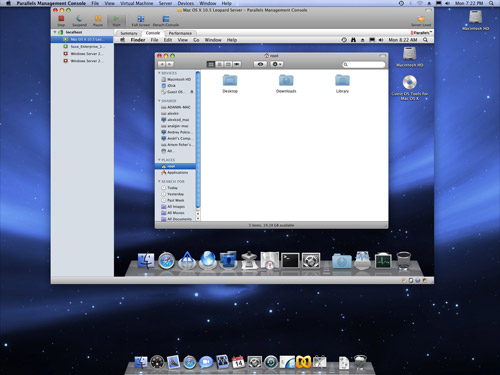Open iCal from the host dock
Viewport: 500px width, 375px height.
pyautogui.click(x=238, y=362)
